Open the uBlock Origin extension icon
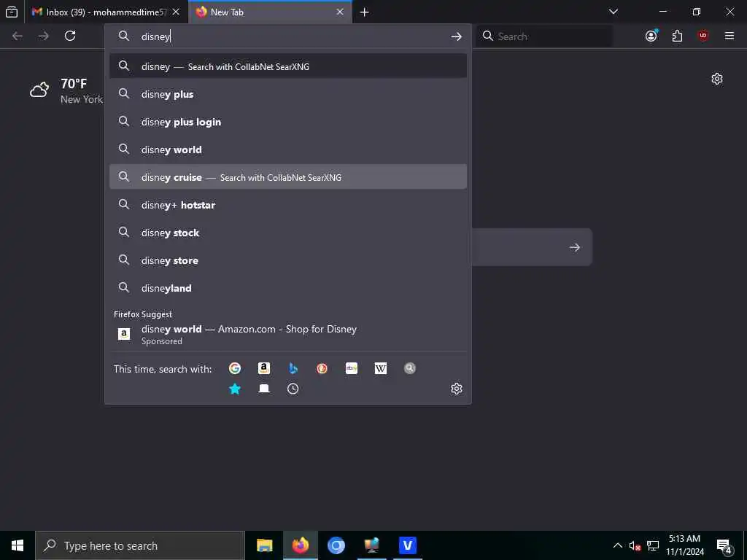The height and width of the screenshot is (560, 747). pyautogui.click(x=703, y=36)
